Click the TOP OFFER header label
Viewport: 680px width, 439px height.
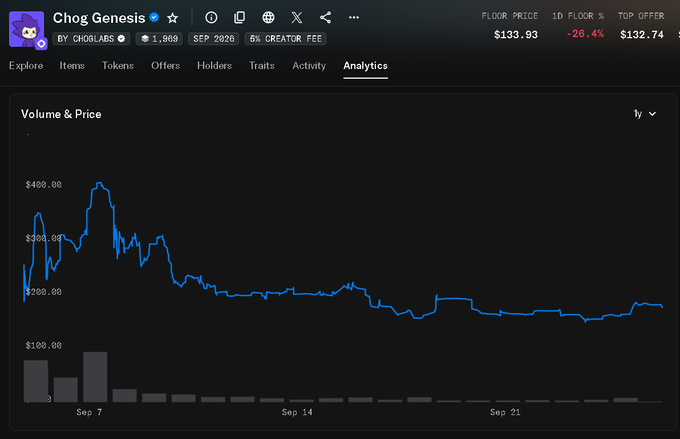click(641, 16)
